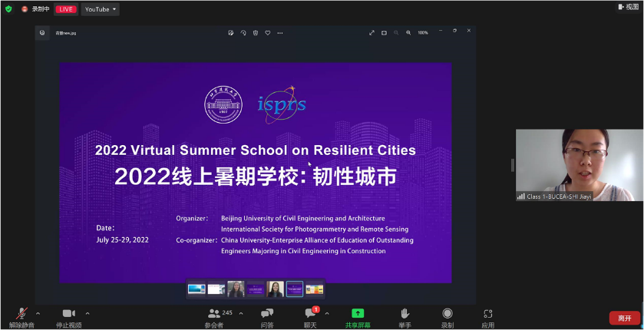Open the YouTube live stream dropdown
The height and width of the screenshot is (330, 644).
101,9
